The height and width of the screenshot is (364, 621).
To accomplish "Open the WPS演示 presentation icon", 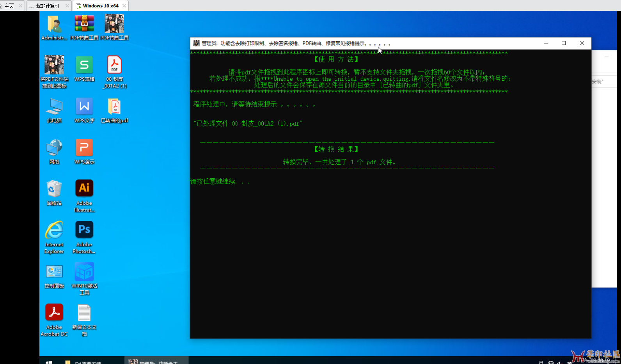I will point(84,148).
